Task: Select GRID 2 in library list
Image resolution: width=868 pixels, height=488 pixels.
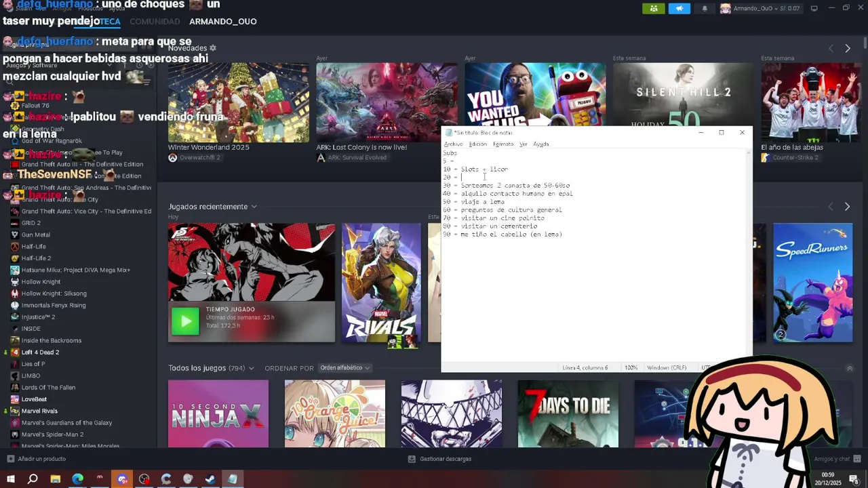Action: coord(31,223)
